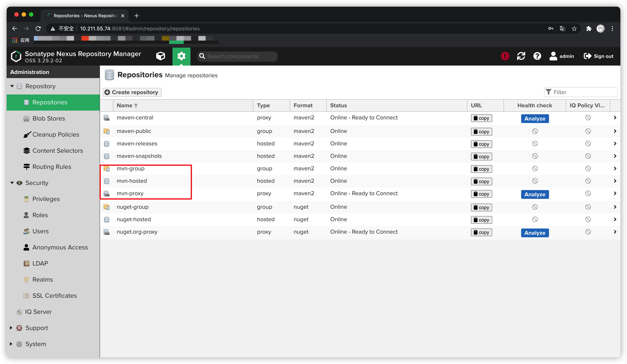Select Cleanup Policies in the sidebar

pyautogui.click(x=56, y=135)
